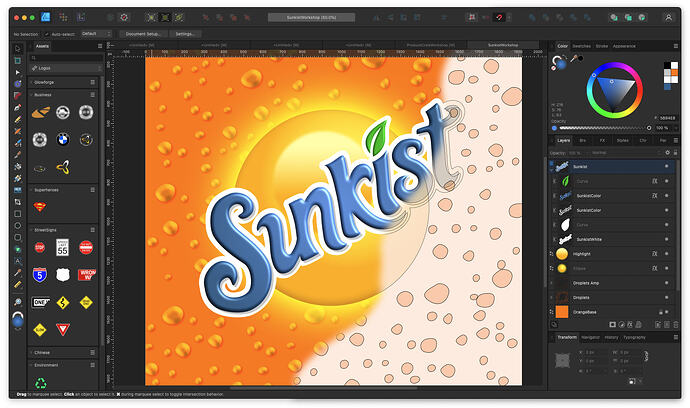
Task: Open layer blend mode Normal dropdown
Action: (x=625, y=153)
